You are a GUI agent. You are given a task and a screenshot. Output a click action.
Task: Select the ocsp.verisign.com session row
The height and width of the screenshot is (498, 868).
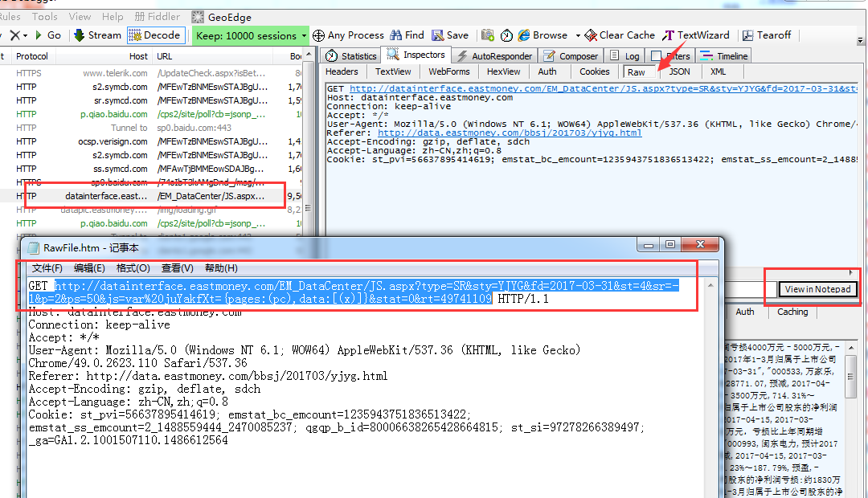pyautogui.click(x=150, y=141)
